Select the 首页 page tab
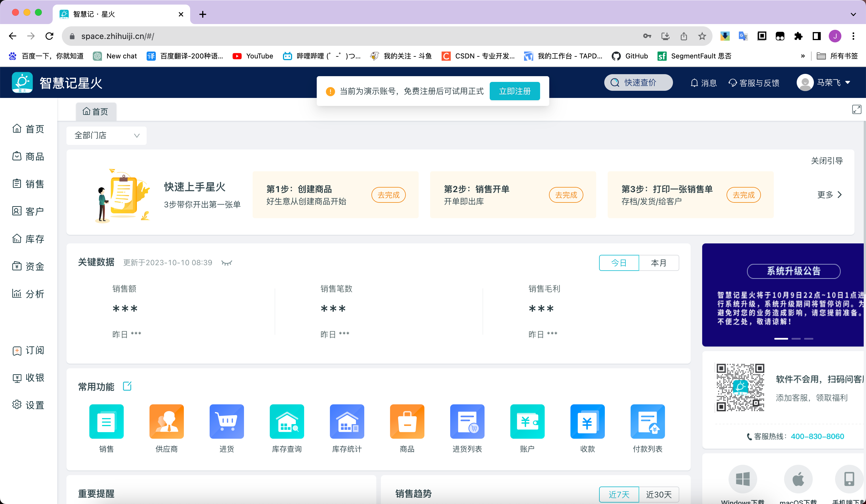The width and height of the screenshot is (866, 504). tap(96, 111)
